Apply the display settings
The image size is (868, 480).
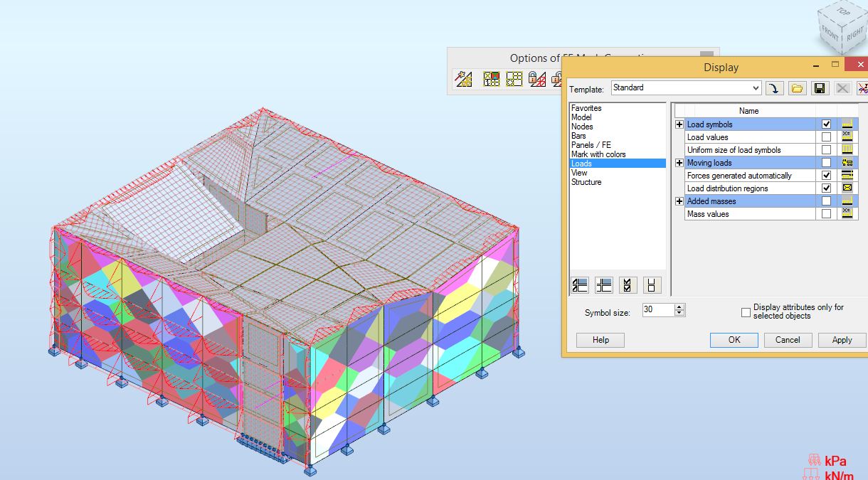tap(842, 340)
